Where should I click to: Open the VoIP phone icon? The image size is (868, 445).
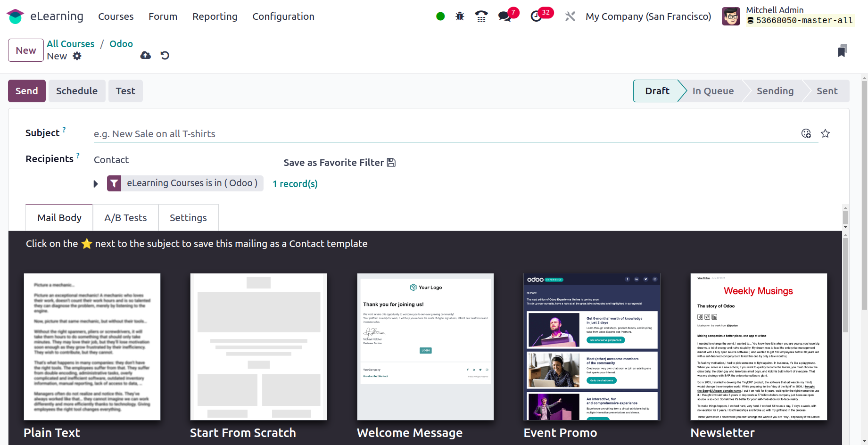click(481, 16)
